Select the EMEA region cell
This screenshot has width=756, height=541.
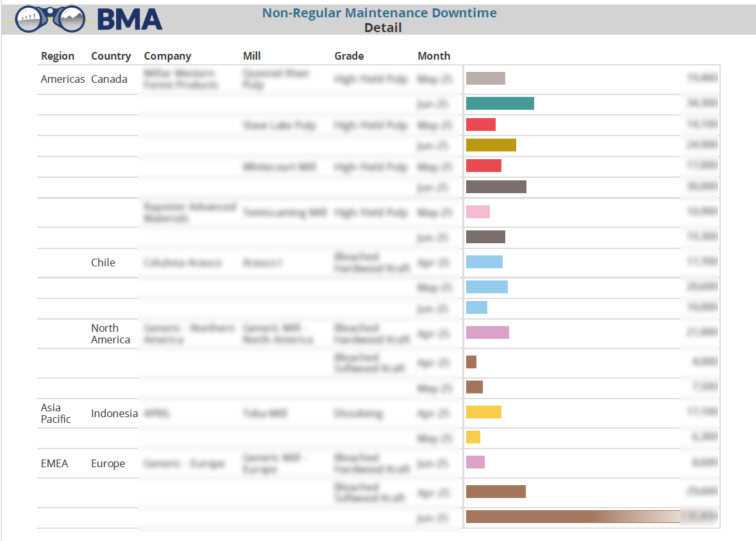click(55, 463)
